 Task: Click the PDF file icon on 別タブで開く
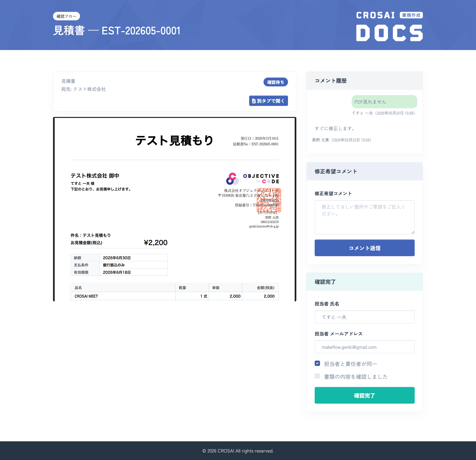[254, 101]
